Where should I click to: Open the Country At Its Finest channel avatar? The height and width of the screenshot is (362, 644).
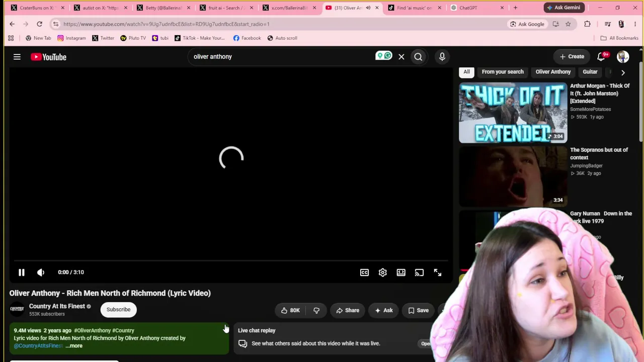pyautogui.click(x=17, y=309)
